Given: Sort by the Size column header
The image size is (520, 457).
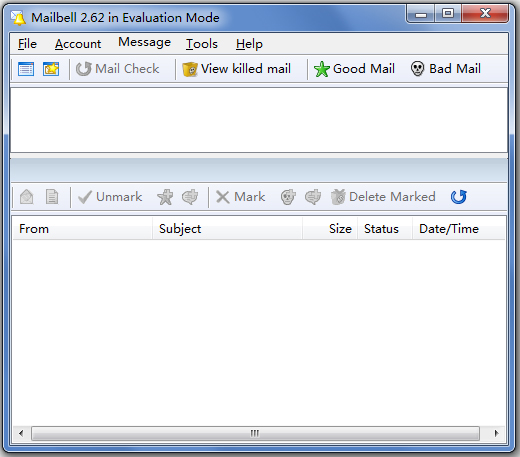Looking at the screenshot, I should (330, 229).
